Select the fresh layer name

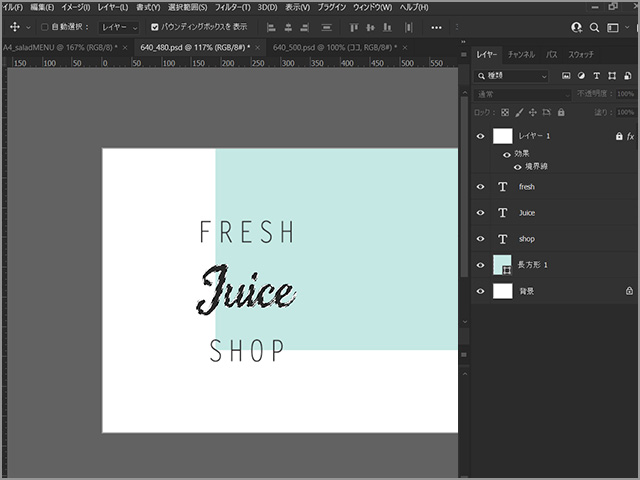[x=527, y=187]
